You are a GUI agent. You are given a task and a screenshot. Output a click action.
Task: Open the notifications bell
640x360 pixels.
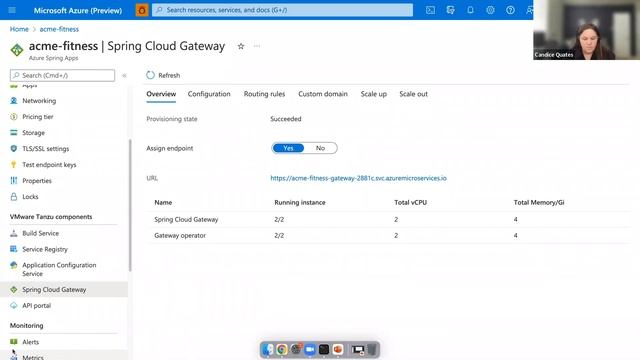470,10
